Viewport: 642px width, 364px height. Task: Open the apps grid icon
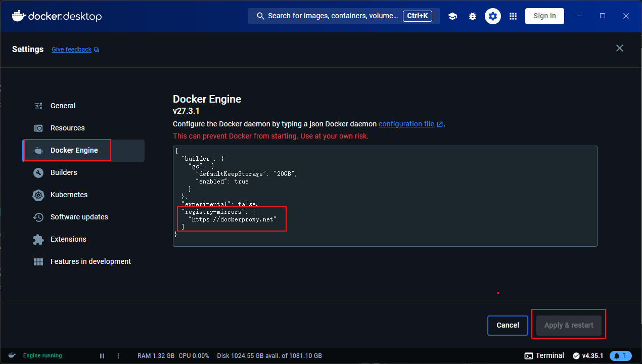513,16
